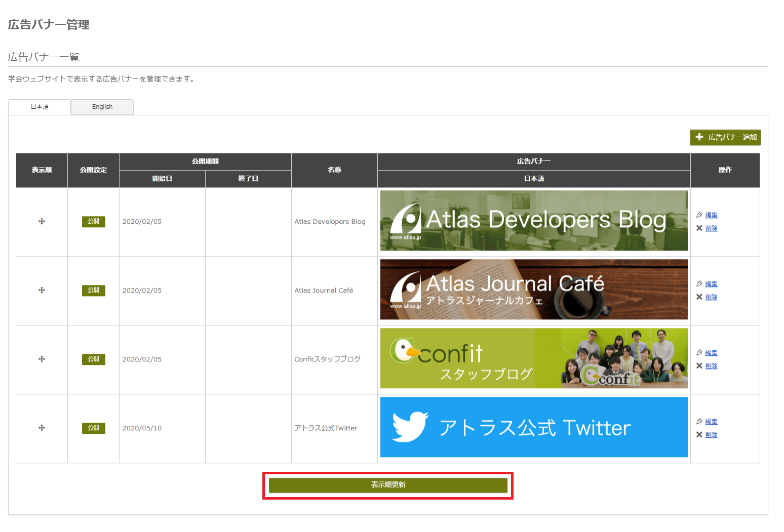This screenshot has height=532, width=784.
Task: Click start date 2020/02/05 in Atlas Developers Blog row
Action: 142,222
